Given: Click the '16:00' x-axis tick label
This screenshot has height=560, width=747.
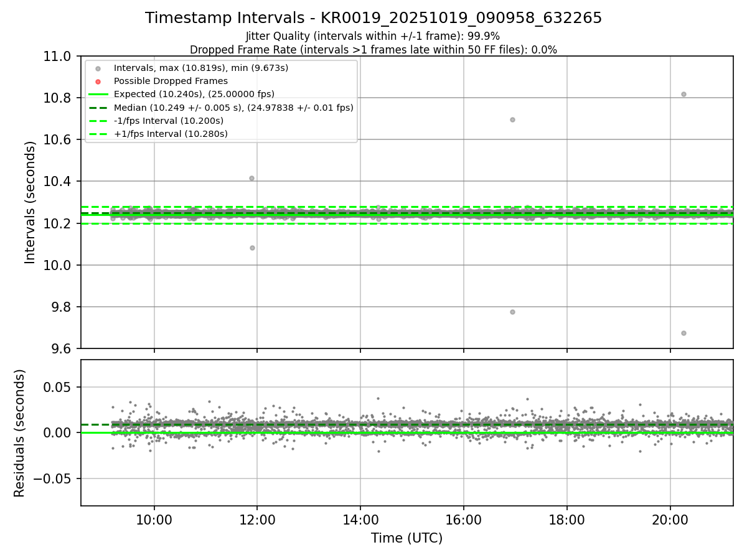Looking at the screenshot, I should coord(463,520).
